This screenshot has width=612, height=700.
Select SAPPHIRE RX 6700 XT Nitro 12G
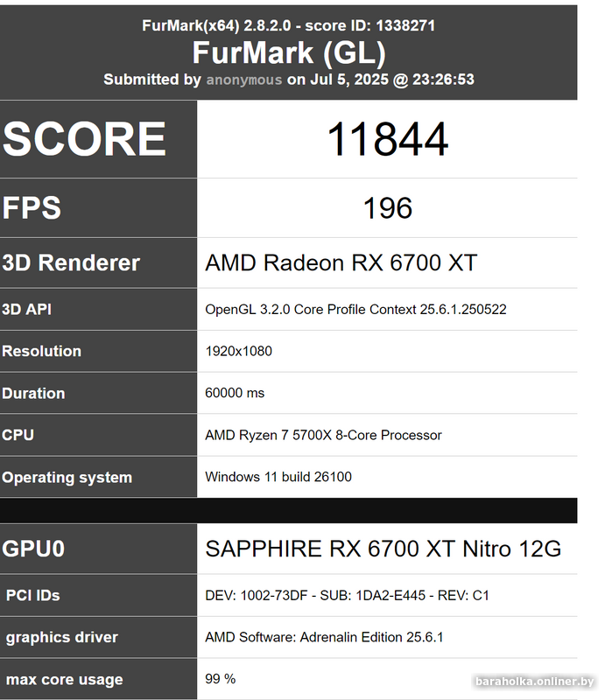[383, 549]
